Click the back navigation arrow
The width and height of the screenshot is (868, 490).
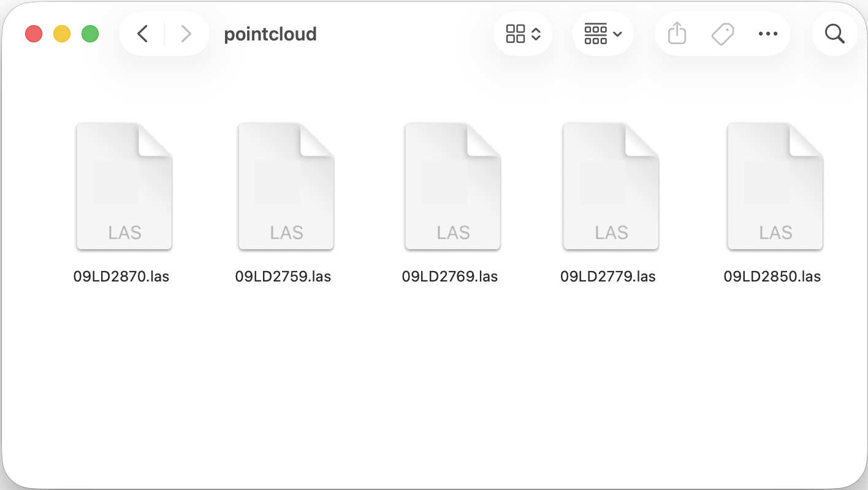tap(143, 34)
